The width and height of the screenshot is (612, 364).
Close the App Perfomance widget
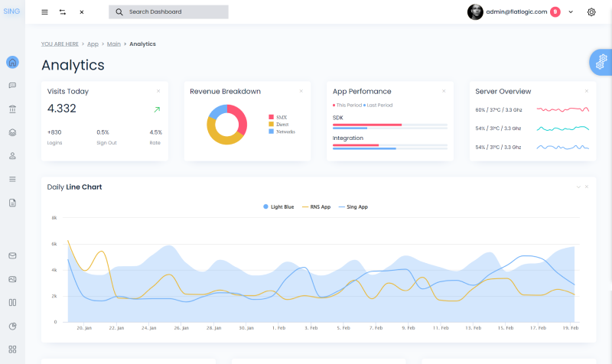coord(444,91)
